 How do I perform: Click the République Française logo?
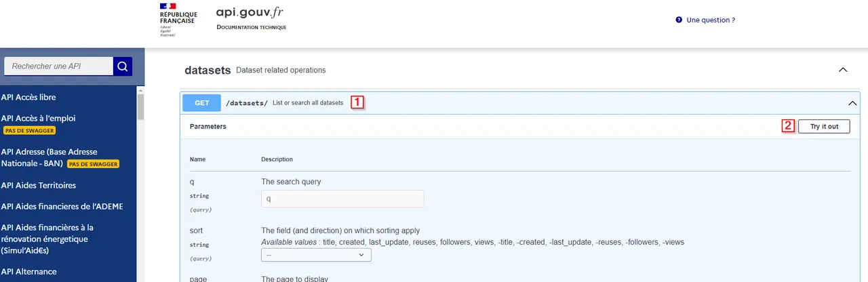click(178, 19)
